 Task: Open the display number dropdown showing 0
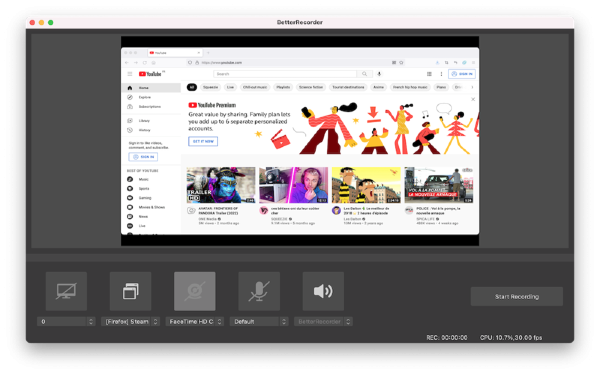[x=66, y=321]
